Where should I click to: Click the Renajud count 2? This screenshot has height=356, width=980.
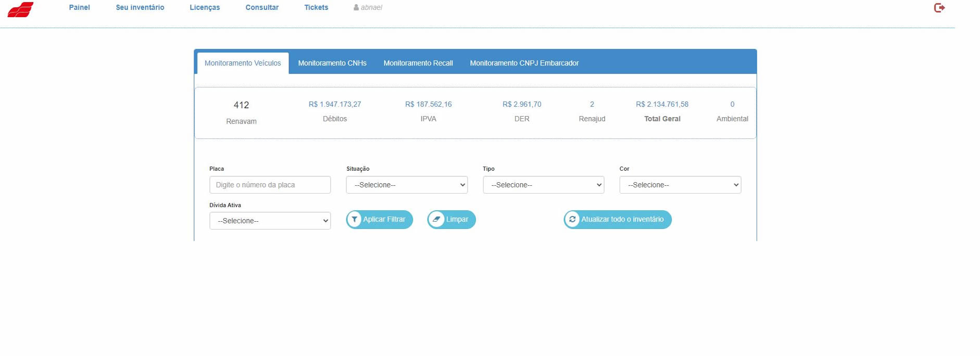[592, 104]
